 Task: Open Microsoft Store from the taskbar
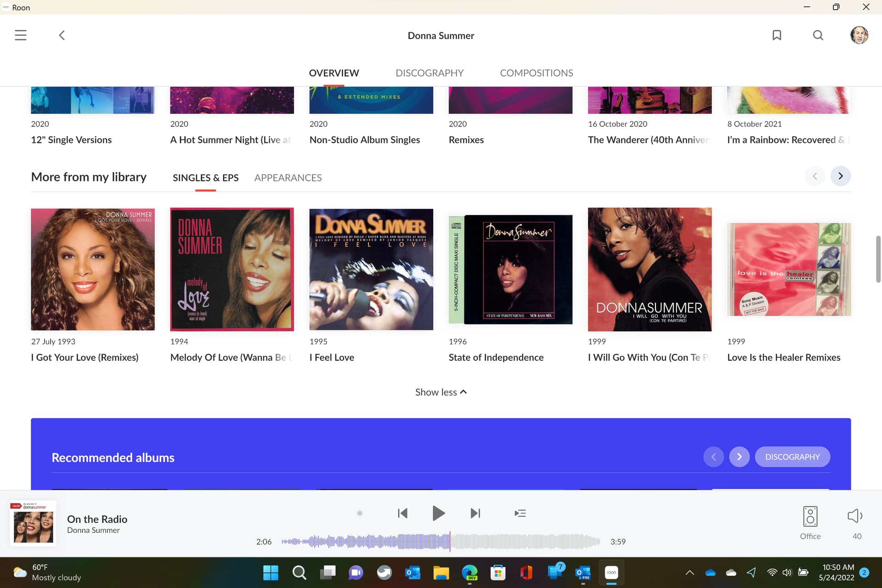pyautogui.click(x=498, y=572)
